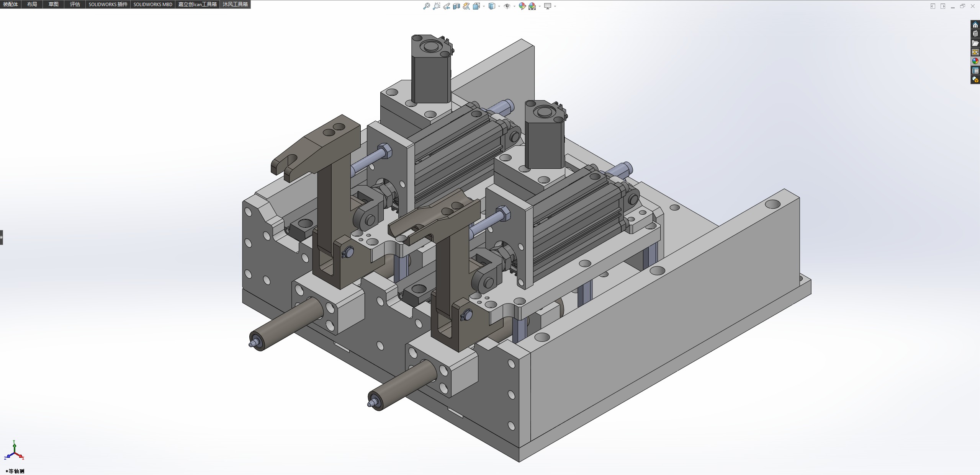
Task: Open the Design Library task pane tab
Action: pyautogui.click(x=975, y=34)
